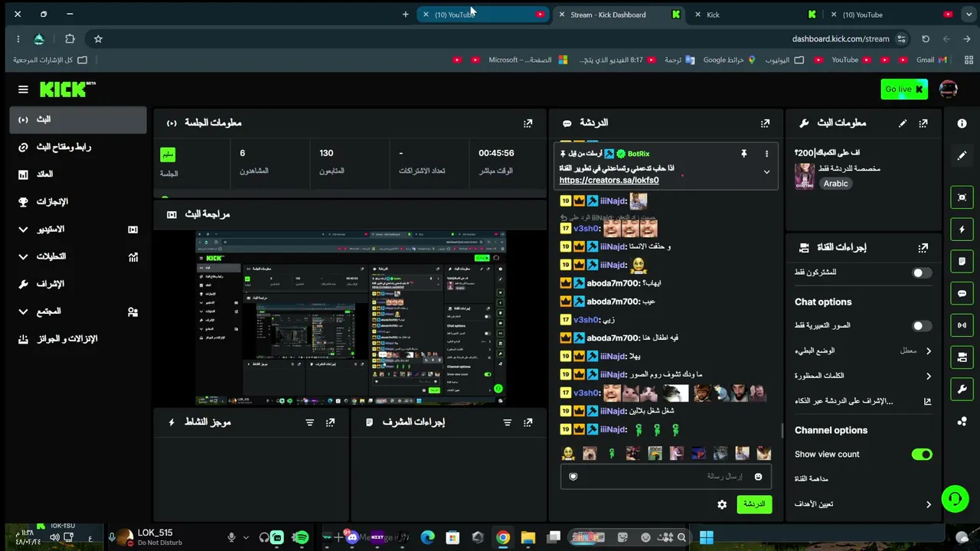Image resolution: width=980 pixels, height=551 pixels.
Task: Bookmark this page with the star icon
Action: pos(98,39)
